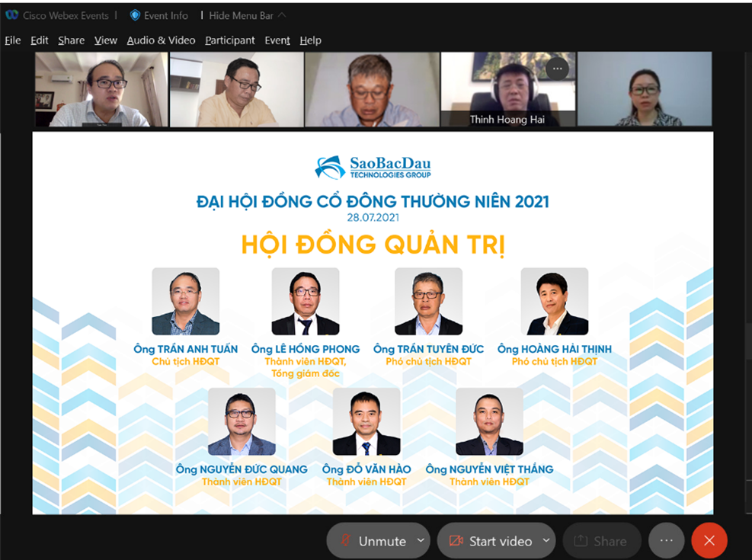Image resolution: width=752 pixels, height=560 pixels.
Task: Expand video options arrow next to Start video
Action: 546,540
